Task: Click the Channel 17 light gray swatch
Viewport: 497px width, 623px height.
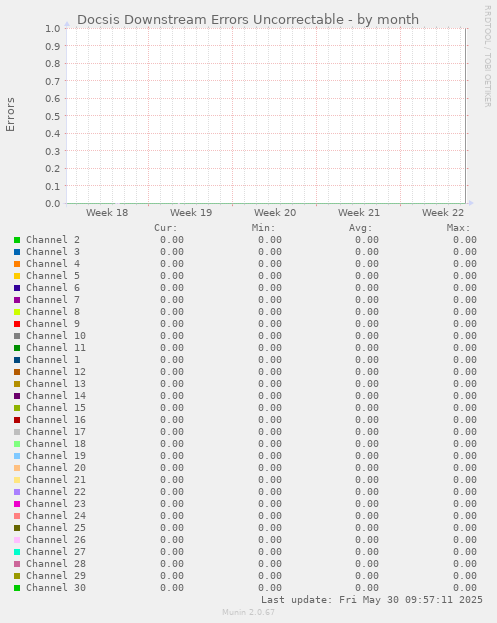Action: pos(17,432)
